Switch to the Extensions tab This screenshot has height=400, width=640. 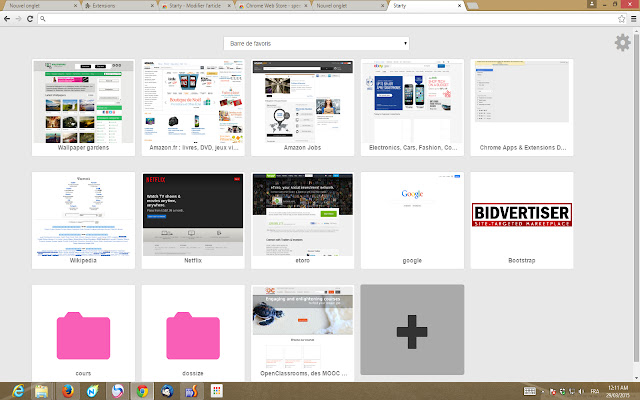[x=118, y=6]
